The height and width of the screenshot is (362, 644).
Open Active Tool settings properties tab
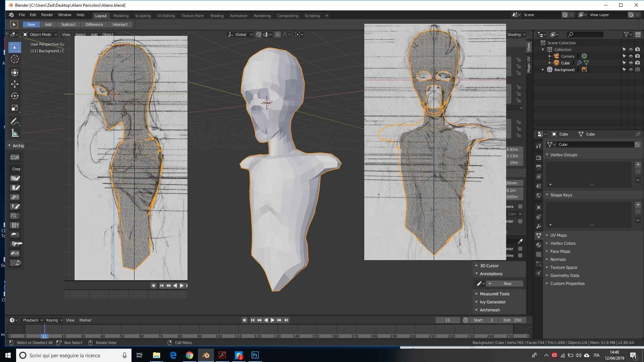(x=539, y=146)
